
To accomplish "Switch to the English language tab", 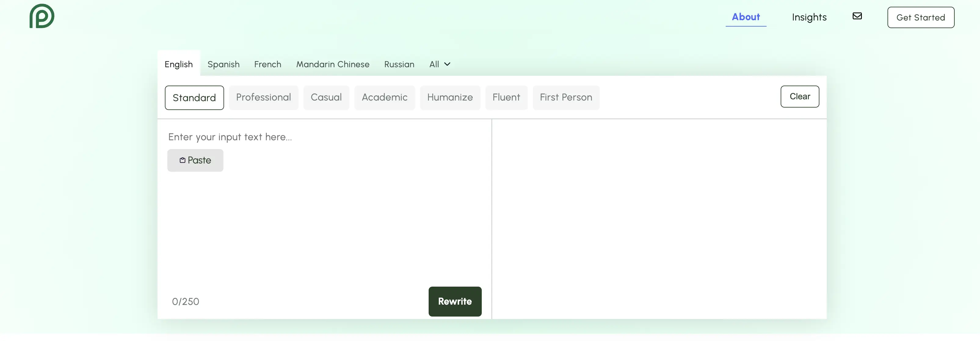I will coord(178,64).
